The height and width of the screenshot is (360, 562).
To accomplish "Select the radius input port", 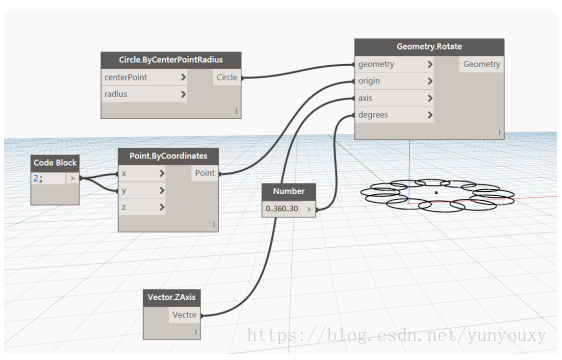I will [x=144, y=94].
